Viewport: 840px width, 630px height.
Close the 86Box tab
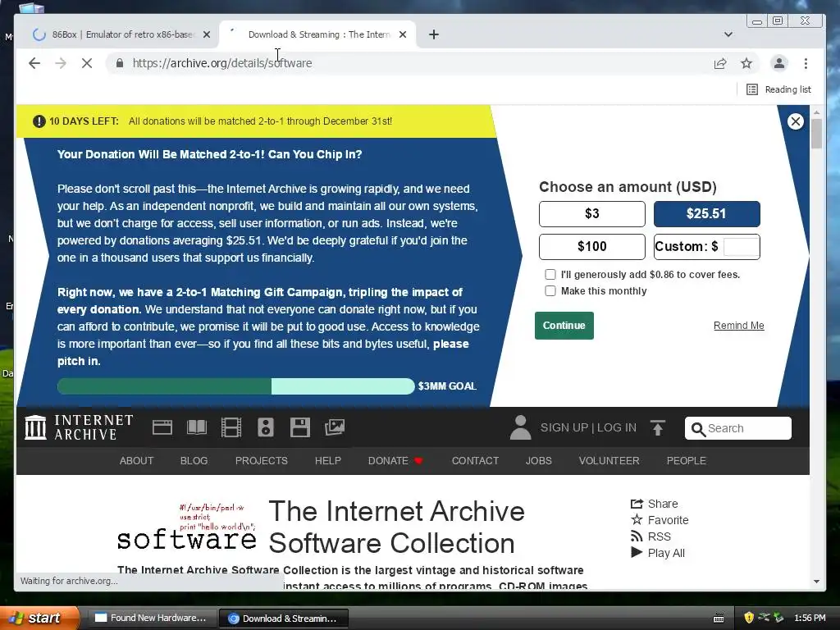[207, 34]
